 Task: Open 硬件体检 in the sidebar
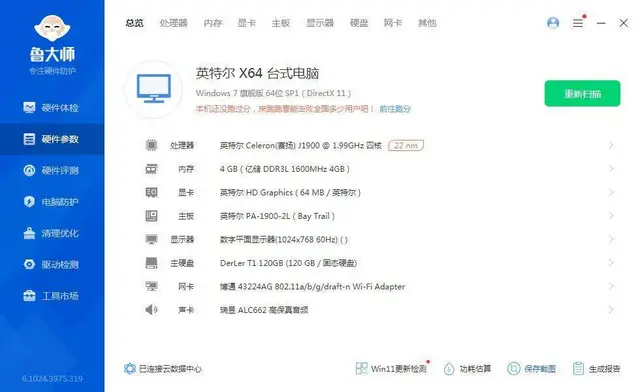pos(52,108)
